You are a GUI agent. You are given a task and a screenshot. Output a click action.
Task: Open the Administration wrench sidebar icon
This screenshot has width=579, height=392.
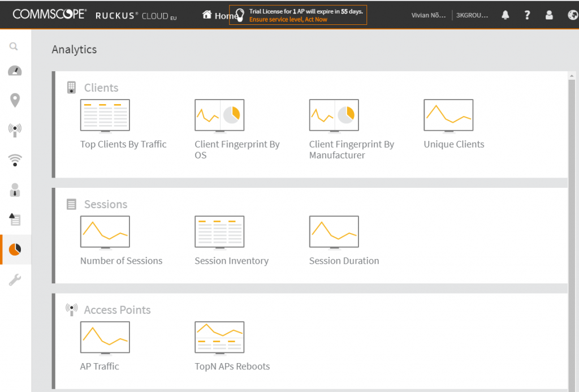coord(15,279)
